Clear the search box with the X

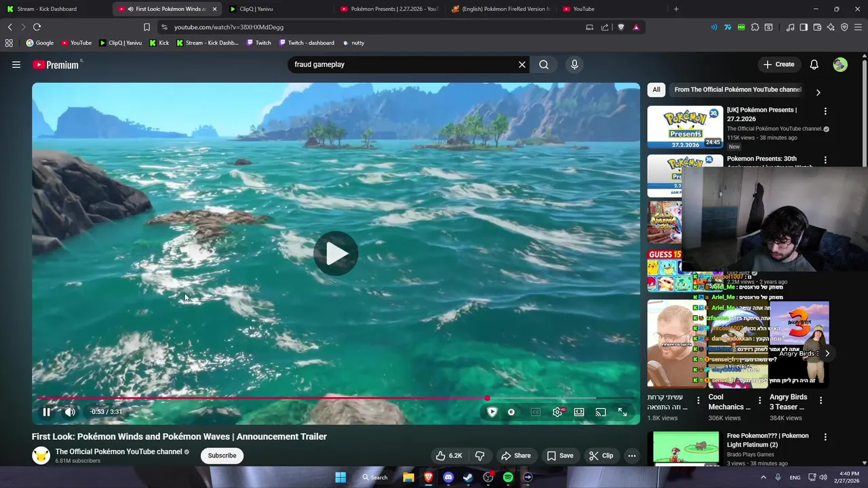[x=522, y=64]
